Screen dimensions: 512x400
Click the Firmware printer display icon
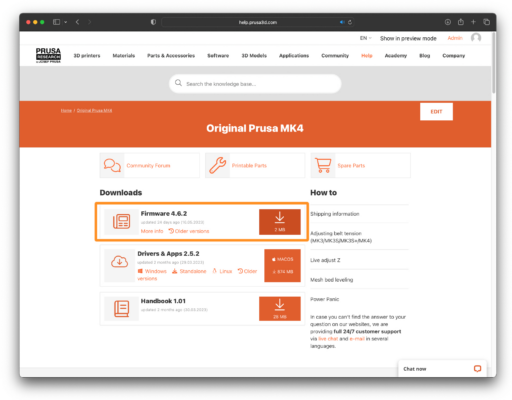point(121,221)
